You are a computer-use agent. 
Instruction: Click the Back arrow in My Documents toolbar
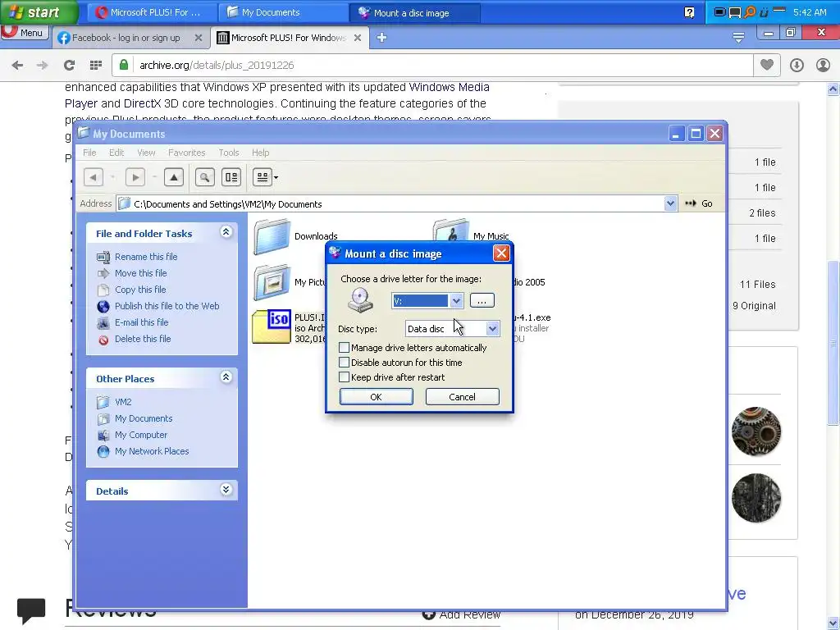point(94,177)
